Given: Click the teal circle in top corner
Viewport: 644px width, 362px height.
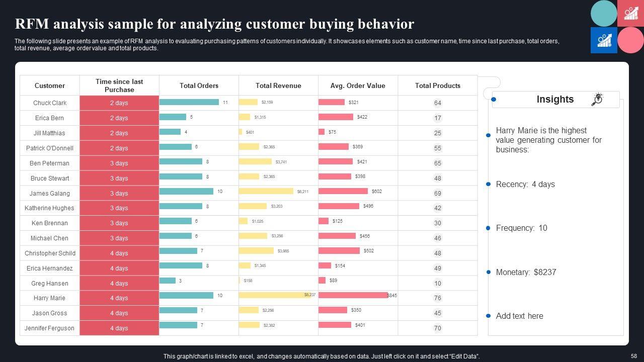Looking at the screenshot, I should [x=604, y=13].
